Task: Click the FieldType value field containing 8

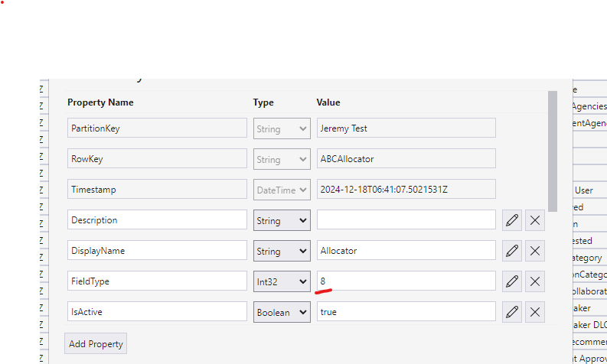Action: click(406, 281)
